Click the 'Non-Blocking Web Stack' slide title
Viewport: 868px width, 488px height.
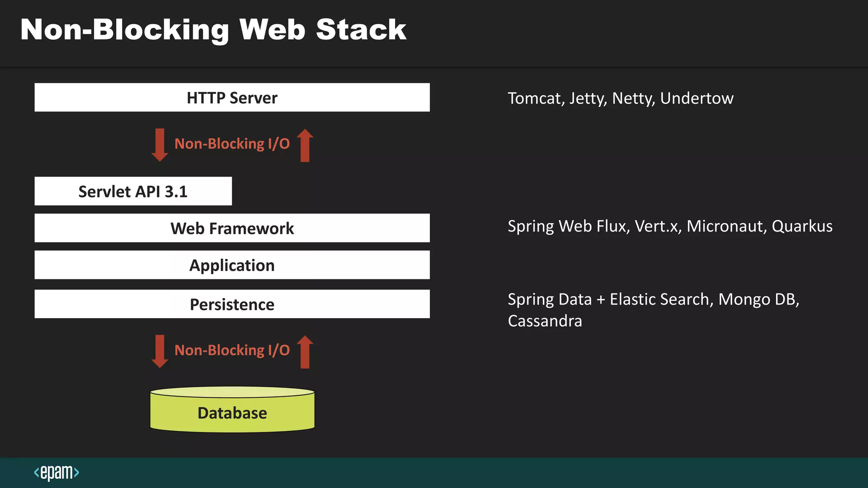point(213,30)
